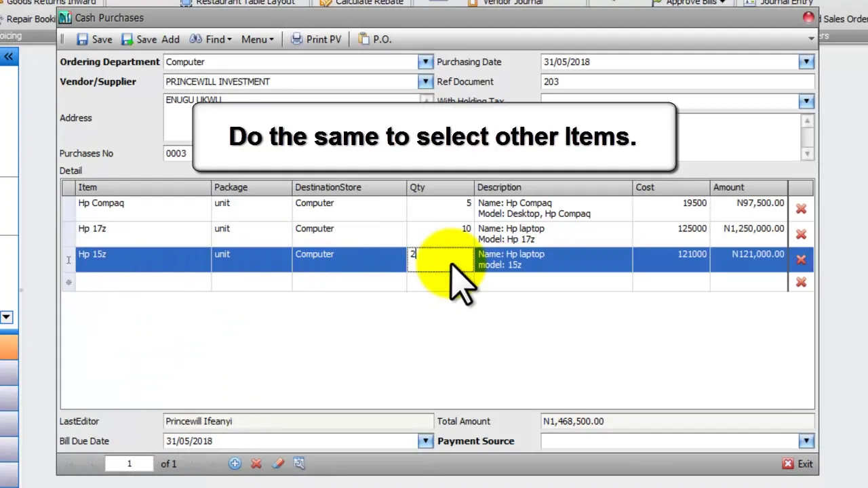Expand the Payment Source dropdown
The width and height of the screenshot is (868, 488).
click(x=806, y=441)
